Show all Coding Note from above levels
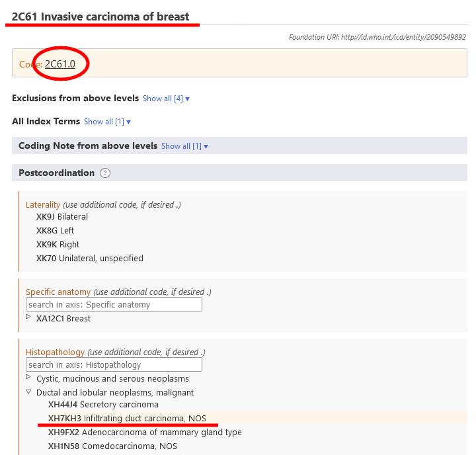 pos(184,146)
